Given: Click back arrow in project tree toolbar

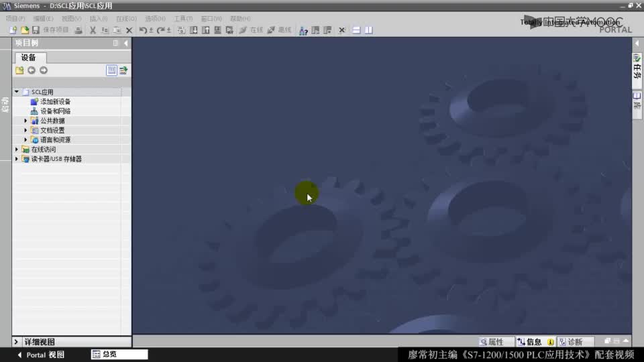Looking at the screenshot, I should point(32,70).
